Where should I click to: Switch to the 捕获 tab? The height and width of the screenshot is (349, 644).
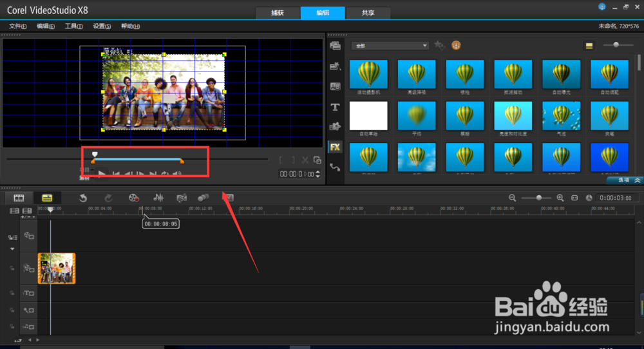[278, 13]
